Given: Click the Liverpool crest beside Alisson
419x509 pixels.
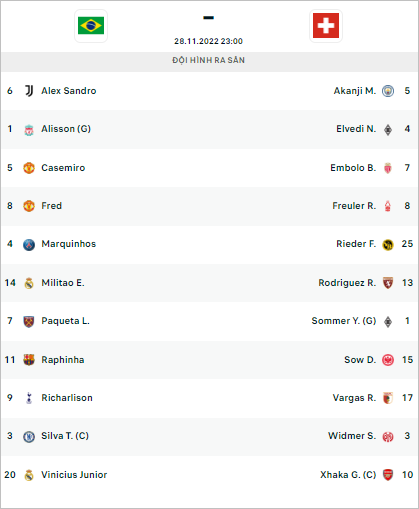Looking at the screenshot, I should (x=29, y=129).
